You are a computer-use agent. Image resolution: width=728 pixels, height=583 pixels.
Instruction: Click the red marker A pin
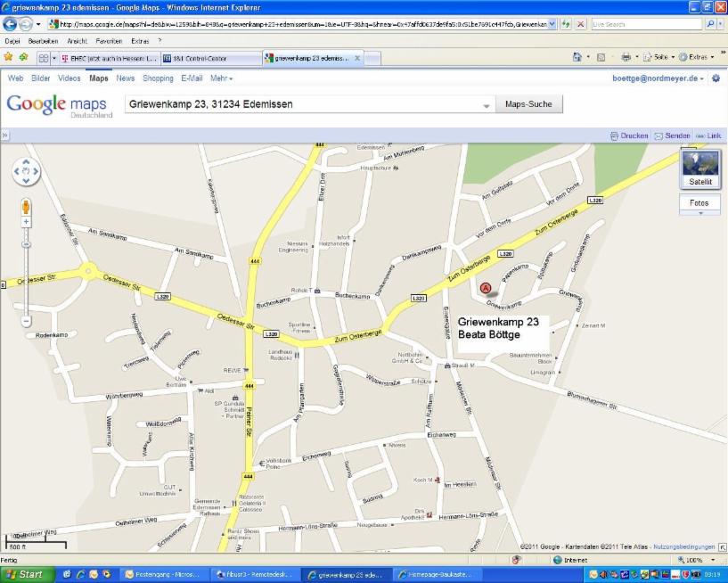(x=486, y=288)
